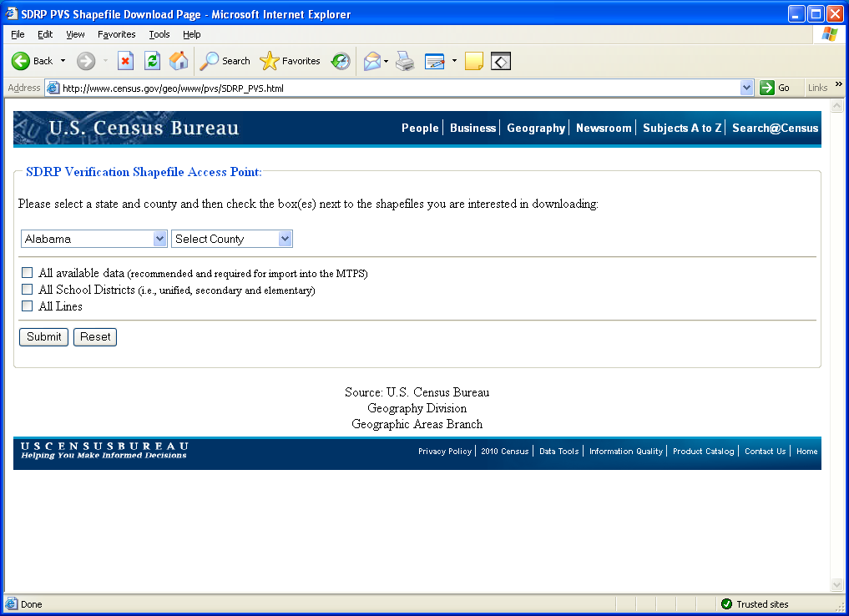Click the U.S. Census Bureau banner logo
This screenshot has width=849, height=616.
(144, 128)
